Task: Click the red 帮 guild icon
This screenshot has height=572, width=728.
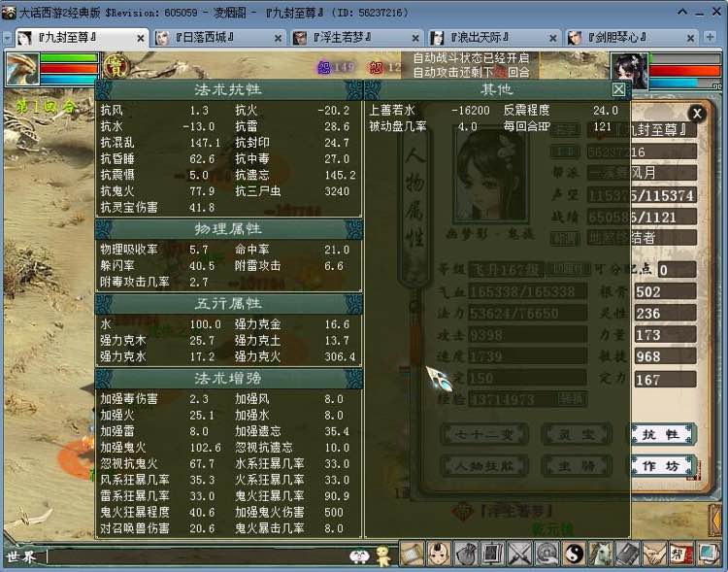Action: (681, 555)
